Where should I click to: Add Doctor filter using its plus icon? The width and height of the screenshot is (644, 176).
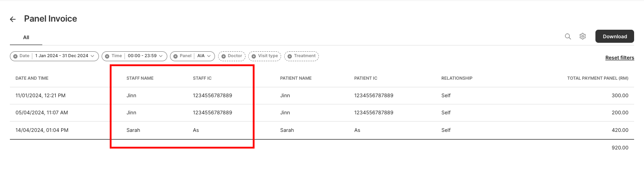coord(224,56)
